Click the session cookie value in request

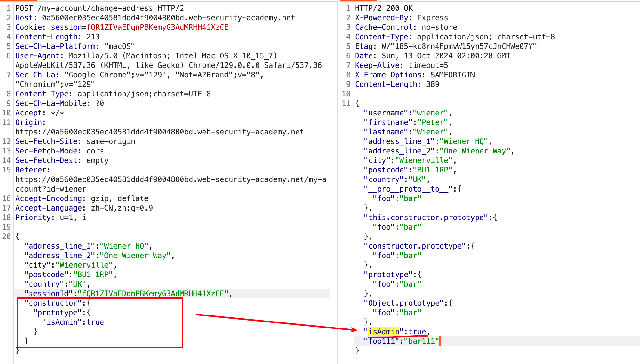point(157,27)
